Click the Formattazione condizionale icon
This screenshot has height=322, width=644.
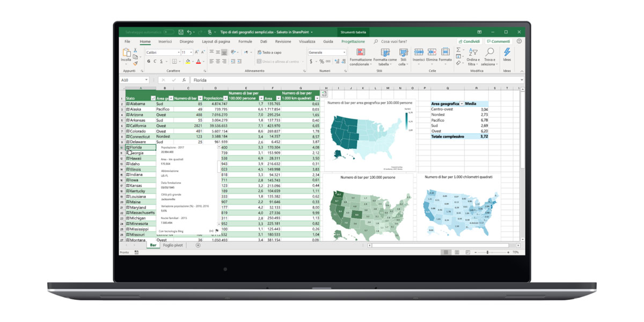tap(361, 52)
